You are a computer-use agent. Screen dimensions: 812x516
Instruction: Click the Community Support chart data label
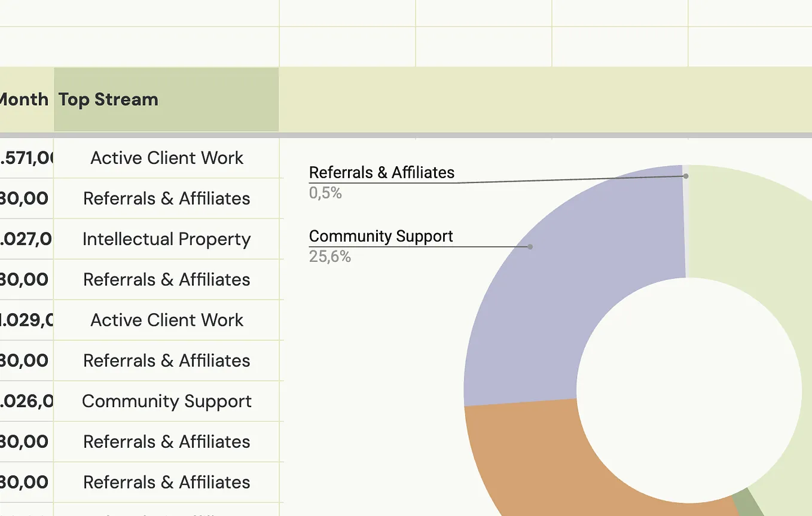point(381,236)
